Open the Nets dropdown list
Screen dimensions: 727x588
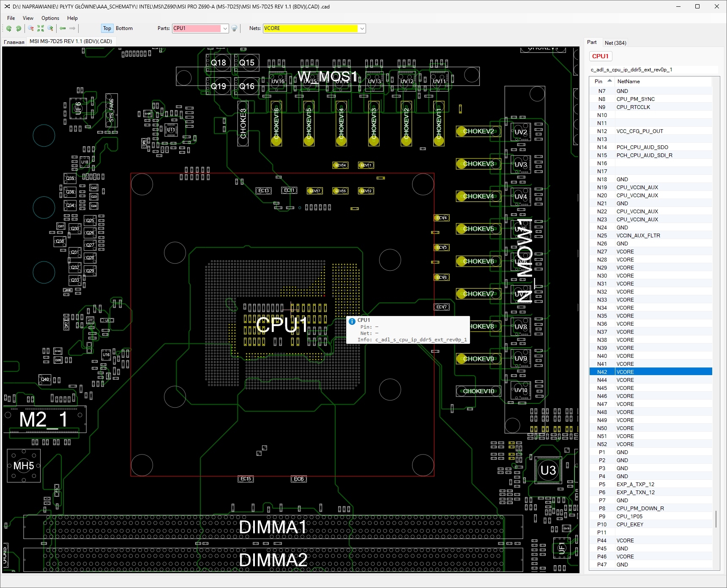tap(362, 28)
